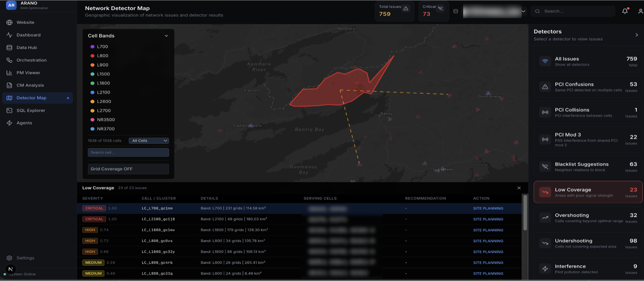Click the Total Issues warning triangle icon
The image size is (644, 281).
click(x=406, y=8)
